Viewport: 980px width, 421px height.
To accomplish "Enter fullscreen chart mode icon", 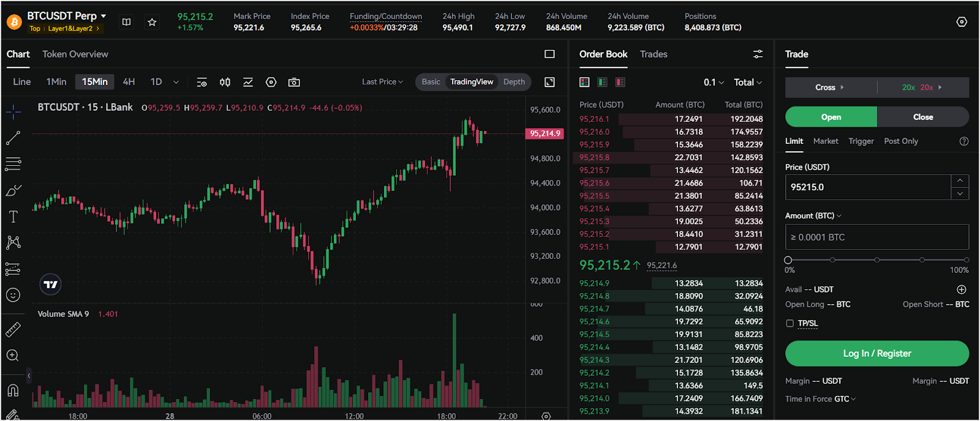I will [x=549, y=82].
